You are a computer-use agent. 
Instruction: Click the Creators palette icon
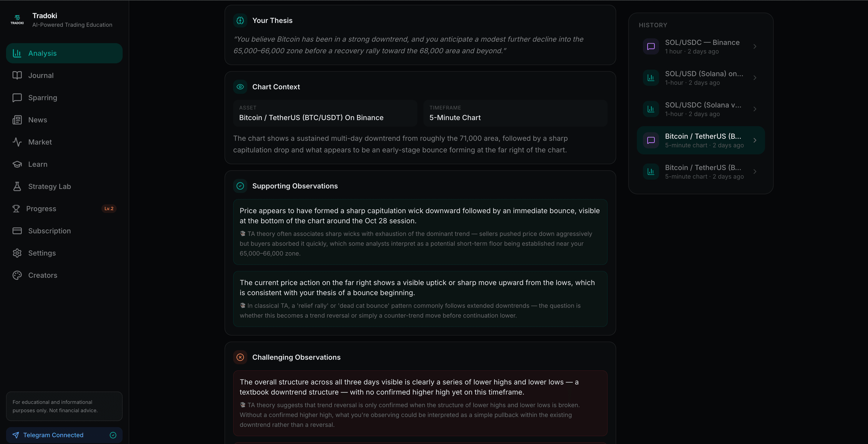tap(17, 275)
